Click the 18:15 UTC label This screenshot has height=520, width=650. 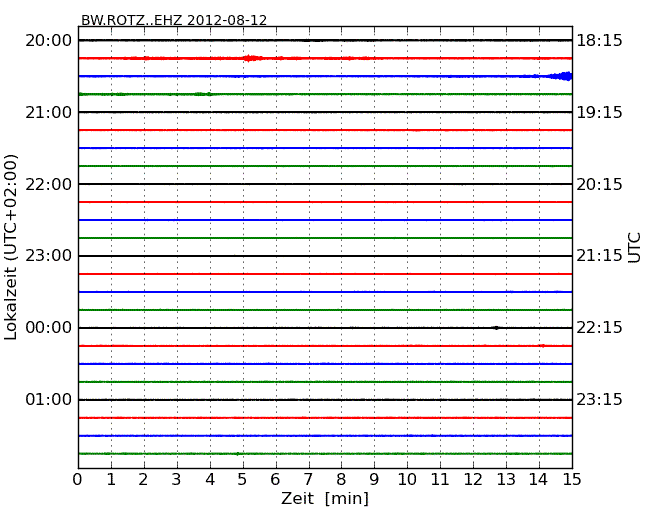point(599,41)
